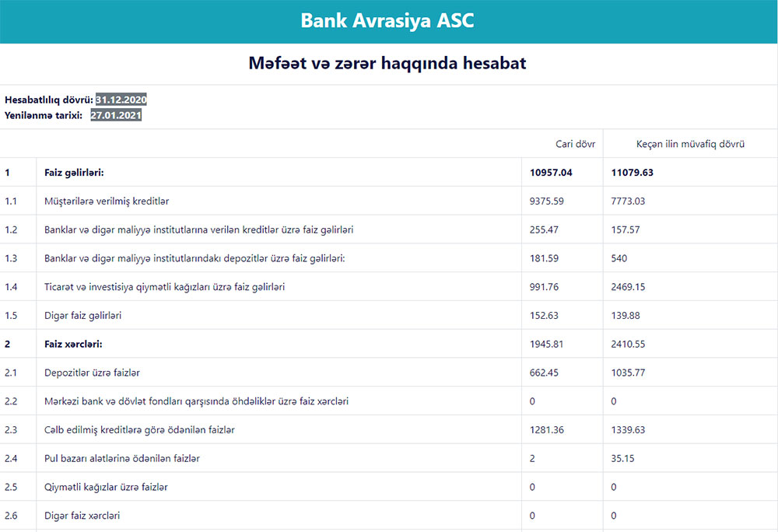Click the Cari dövr column header
The height and width of the screenshot is (532, 778).
(x=575, y=144)
